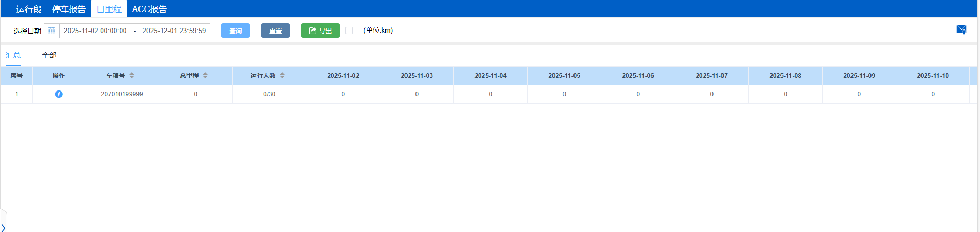Sort by 车箱号 column arrows
Screen dimensions: 980x232
point(132,76)
